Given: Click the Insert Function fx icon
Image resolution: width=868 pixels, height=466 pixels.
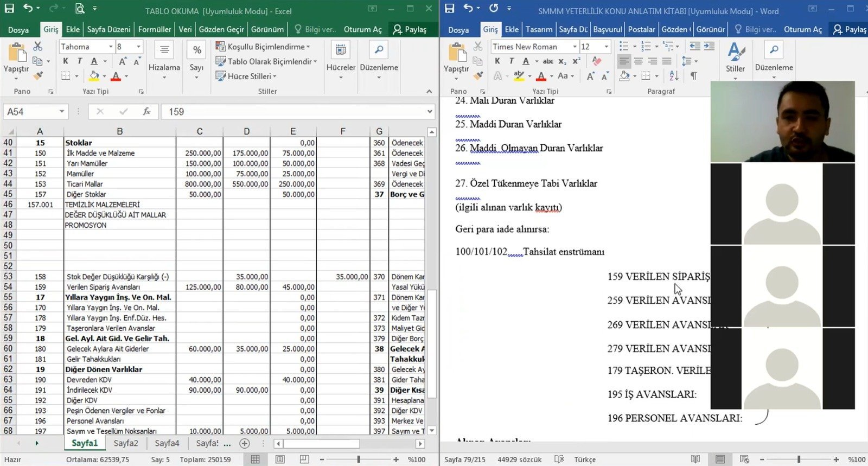Looking at the screenshot, I should point(146,112).
